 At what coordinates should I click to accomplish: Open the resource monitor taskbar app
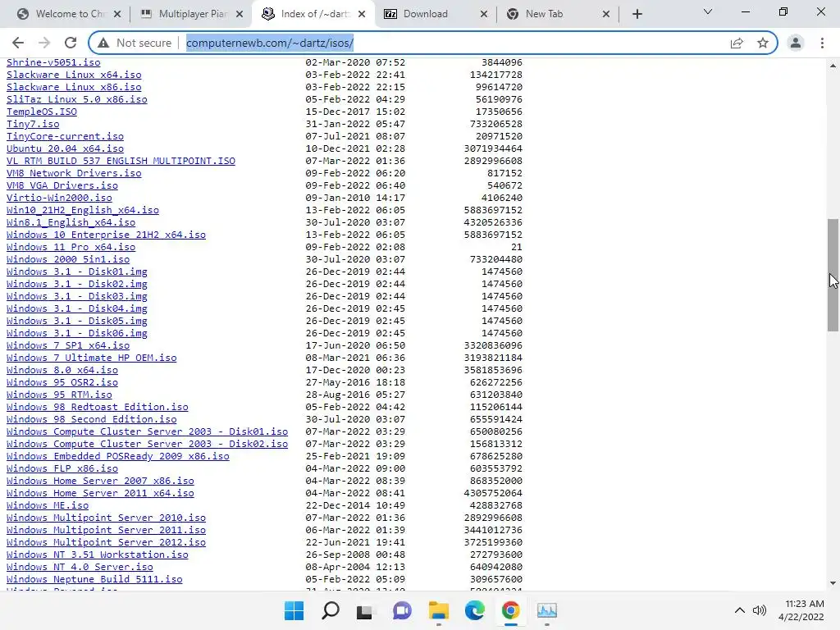coord(547,610)
